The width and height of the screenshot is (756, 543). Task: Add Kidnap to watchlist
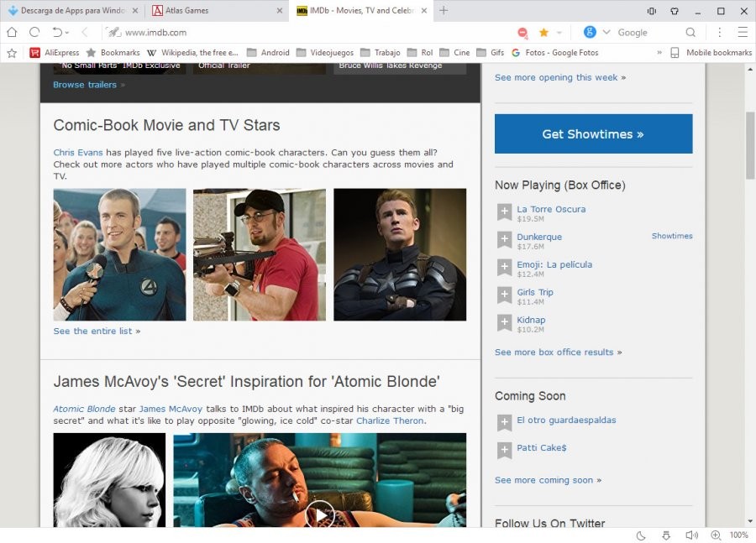coord(504,323)
